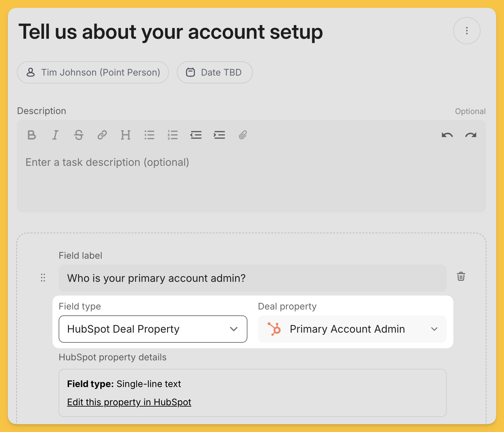Toggle strikethrough text formatting
The image size is (504, 432).
pyautogui.click(x=79, y=135)
